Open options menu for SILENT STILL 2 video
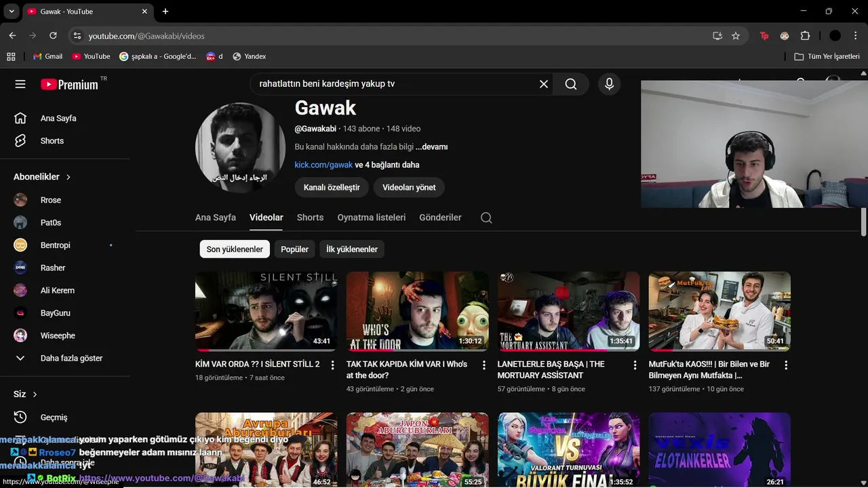This screenshot has height=488, width=868. (x=332, y=365)
